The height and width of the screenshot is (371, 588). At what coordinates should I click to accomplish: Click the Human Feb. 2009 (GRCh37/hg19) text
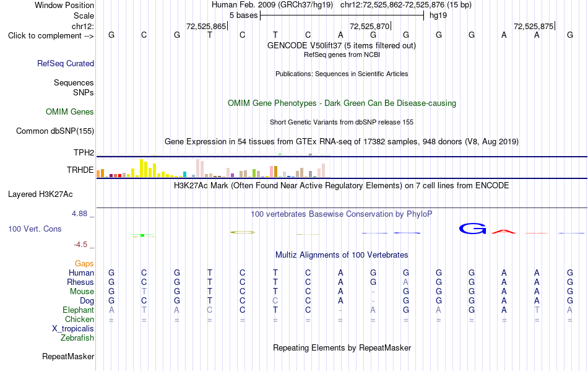[x=272, y=5]
